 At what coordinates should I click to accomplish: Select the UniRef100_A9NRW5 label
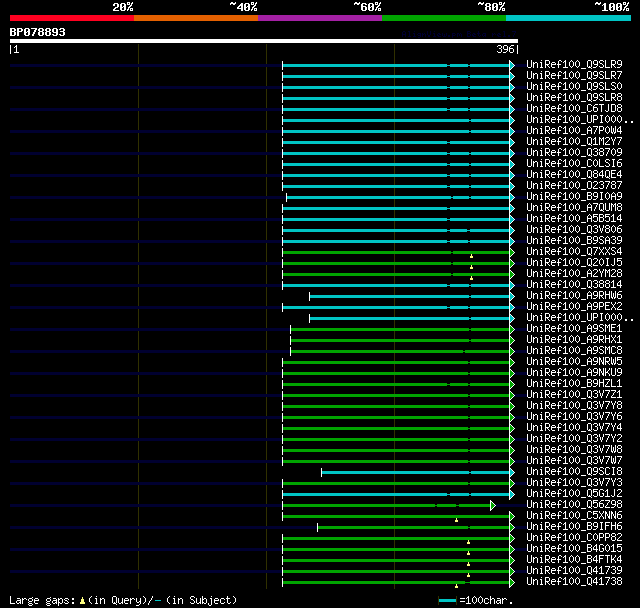[x=574, y=362]
